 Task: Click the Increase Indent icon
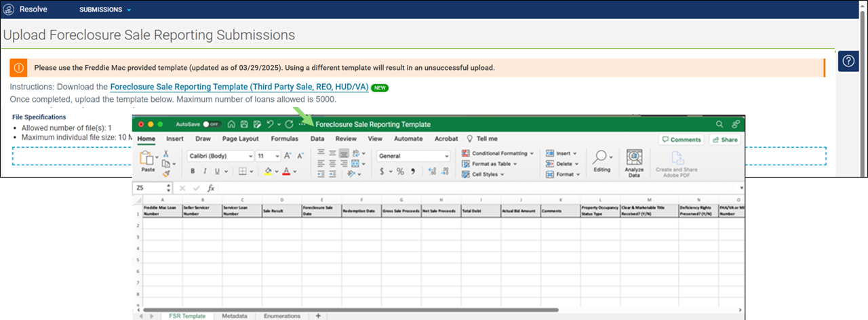tap(332, 174)
